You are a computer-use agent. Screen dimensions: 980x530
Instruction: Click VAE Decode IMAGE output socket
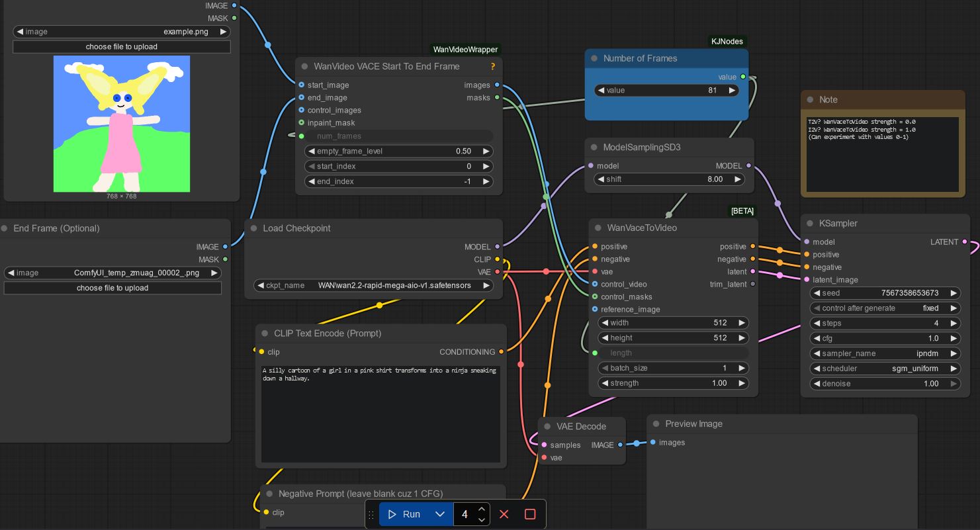[621, 445]
